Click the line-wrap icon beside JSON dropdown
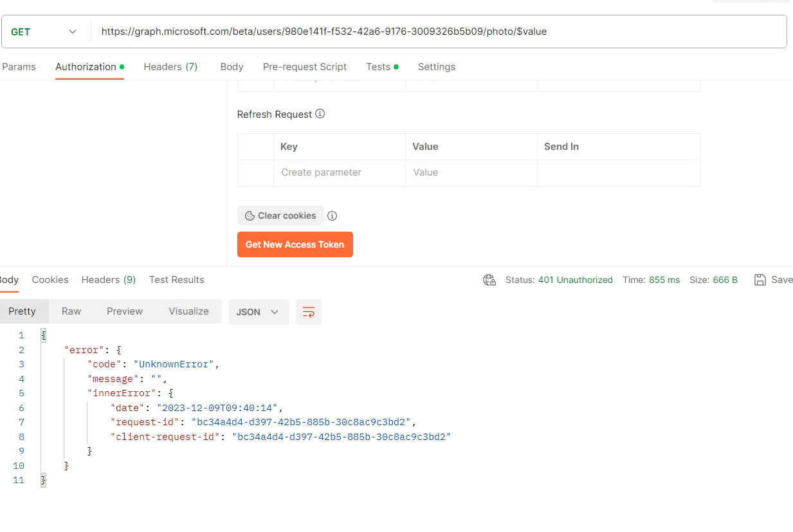 tap(309, 312)
